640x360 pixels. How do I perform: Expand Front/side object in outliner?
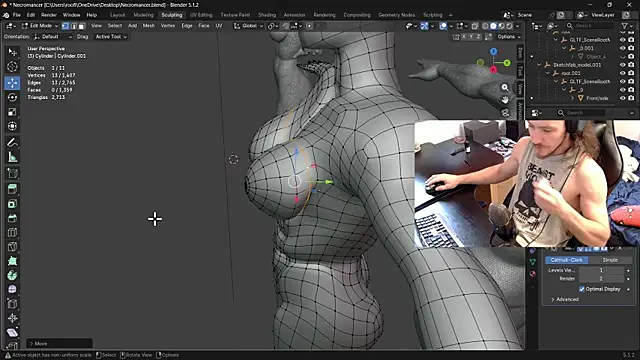(x=572, y=98)
